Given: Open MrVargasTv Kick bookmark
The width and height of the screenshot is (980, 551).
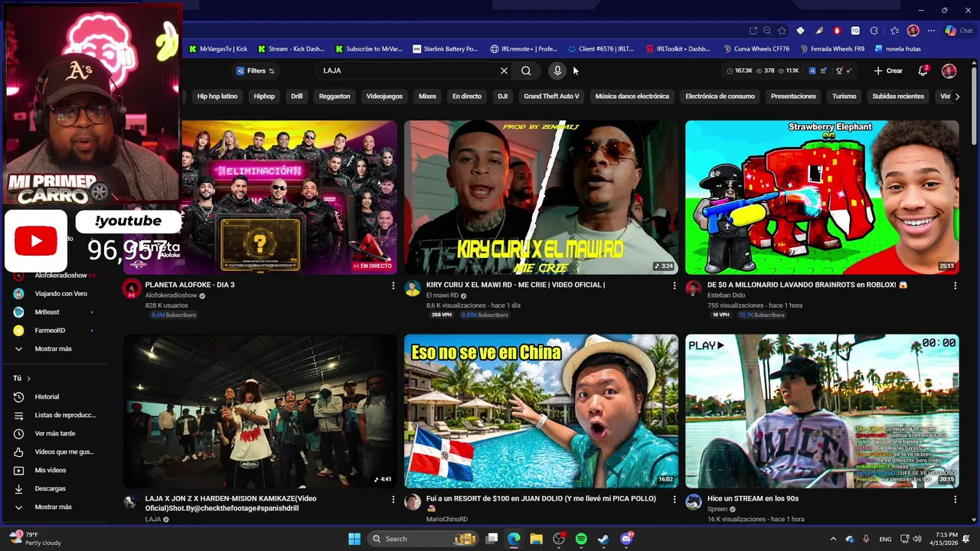Looking at the screenshot, I should 217,49.
